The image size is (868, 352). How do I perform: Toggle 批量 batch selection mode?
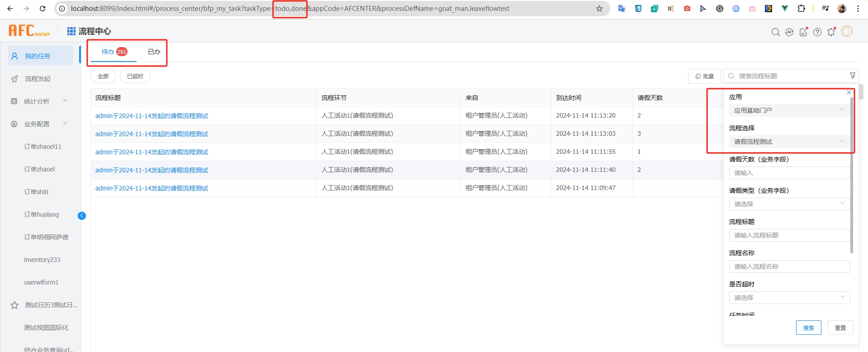(704, 76)
